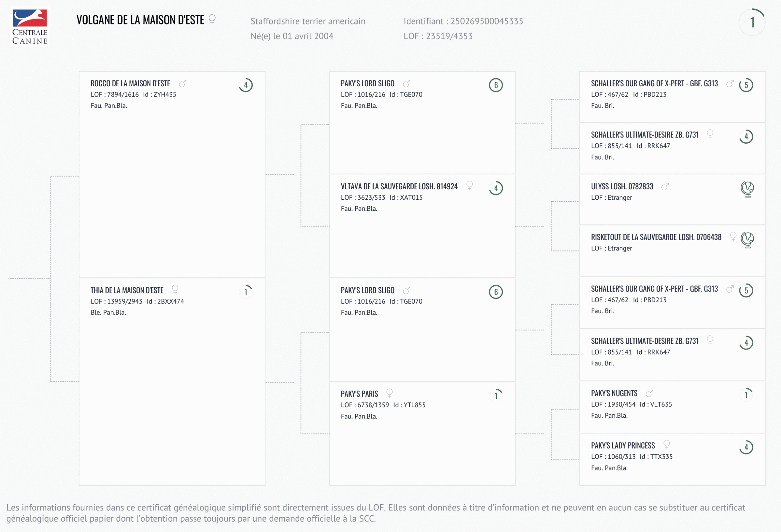781x532 pixels.
Task: Click the Centrale Canine logo
Action: tap(30, 27)
